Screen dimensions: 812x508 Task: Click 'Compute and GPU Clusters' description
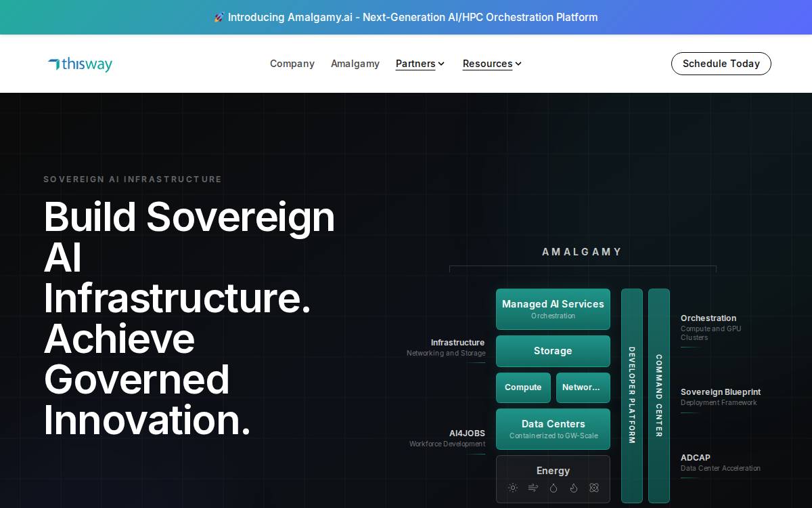point(711,333)
